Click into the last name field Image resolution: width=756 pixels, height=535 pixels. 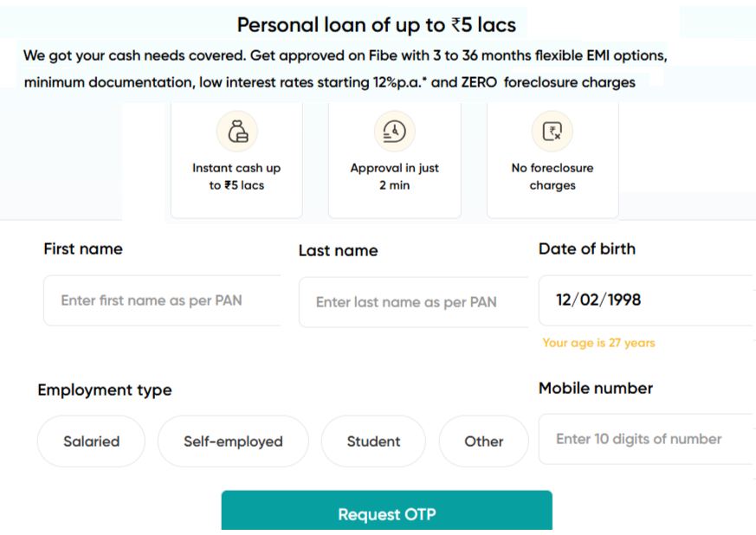(413, 302)
